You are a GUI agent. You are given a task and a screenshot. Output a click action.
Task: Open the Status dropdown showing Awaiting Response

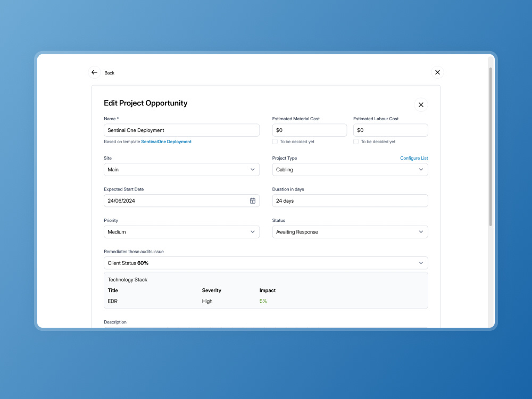[350, 232]
